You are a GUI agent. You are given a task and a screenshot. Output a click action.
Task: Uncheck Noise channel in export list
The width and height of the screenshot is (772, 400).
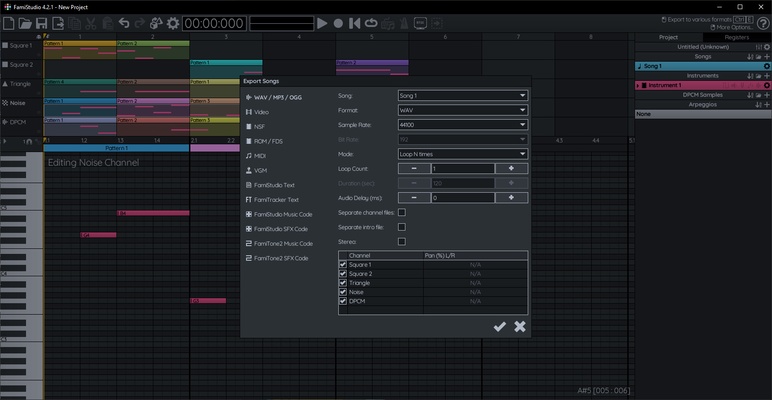[x=343, y=292]
